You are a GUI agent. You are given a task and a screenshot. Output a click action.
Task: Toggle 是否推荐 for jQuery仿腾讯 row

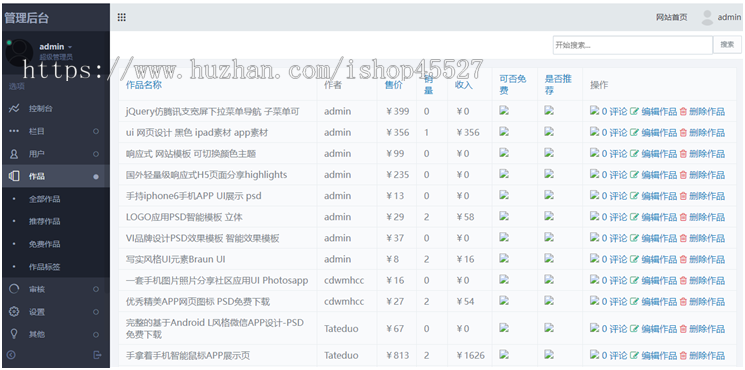[549, 110]
